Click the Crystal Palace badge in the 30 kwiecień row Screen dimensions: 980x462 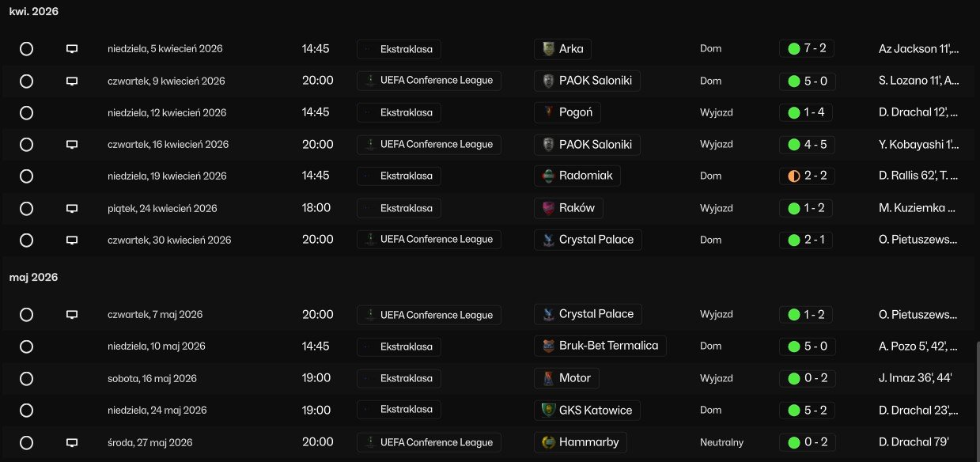point(548,239)
